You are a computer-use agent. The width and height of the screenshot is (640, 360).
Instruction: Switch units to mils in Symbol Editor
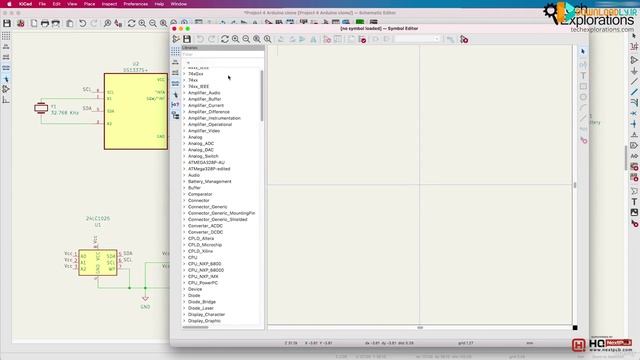(175, 73)
